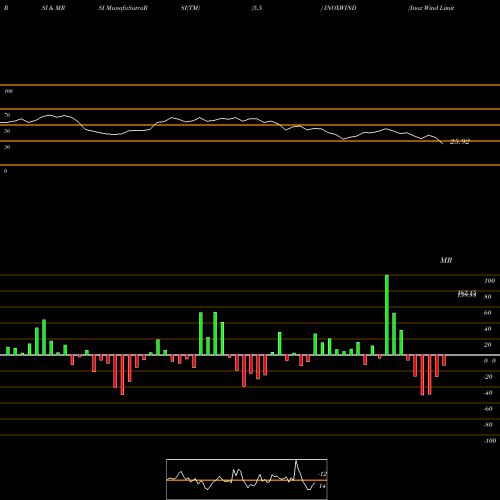The width and height of the screenshot is (500, 500).
Task: Click the MR axis label 20
Action: (x=488, y=345)
